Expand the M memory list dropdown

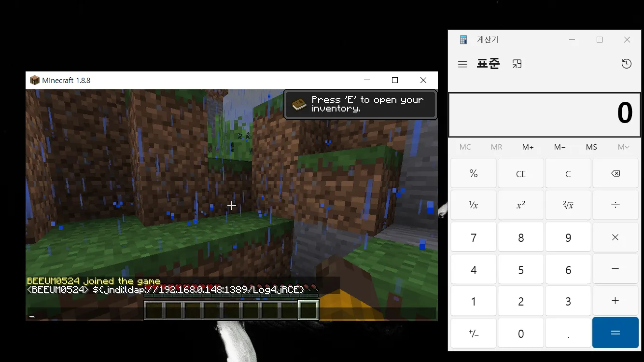(624, 147)
